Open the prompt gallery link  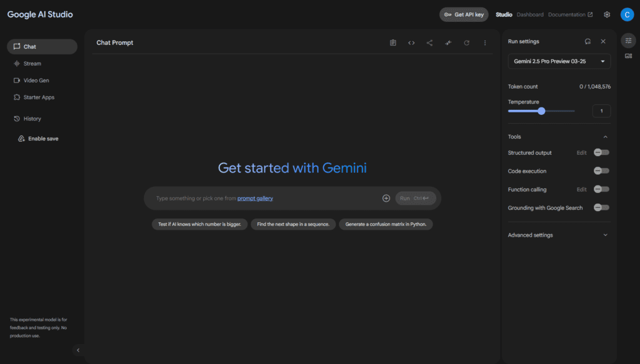click(255, 199)
